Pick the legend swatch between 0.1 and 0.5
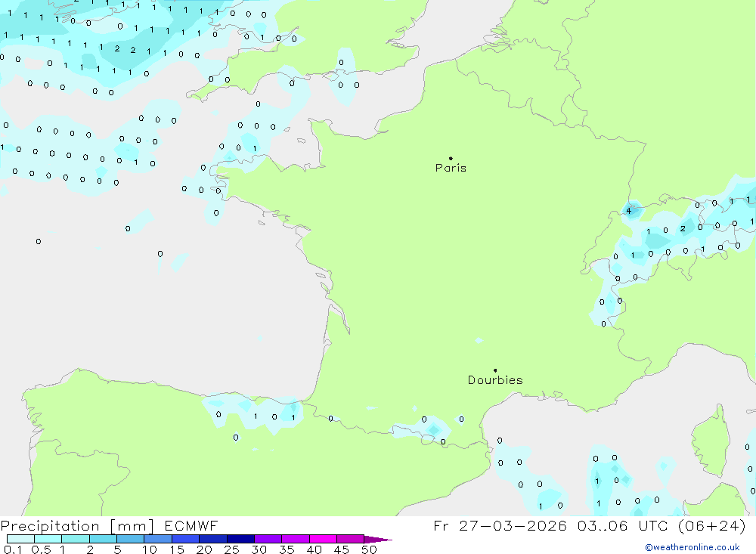The height and width of the screenshot is (554, 756). pyautogui.click(x=20, y=539)
